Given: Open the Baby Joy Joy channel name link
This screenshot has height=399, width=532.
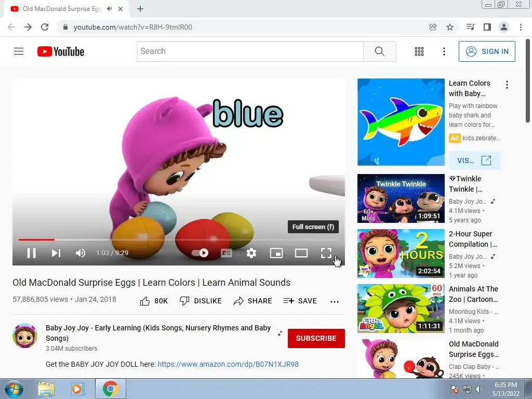Looking at the screenshot, I should click(x=158, y=333).
